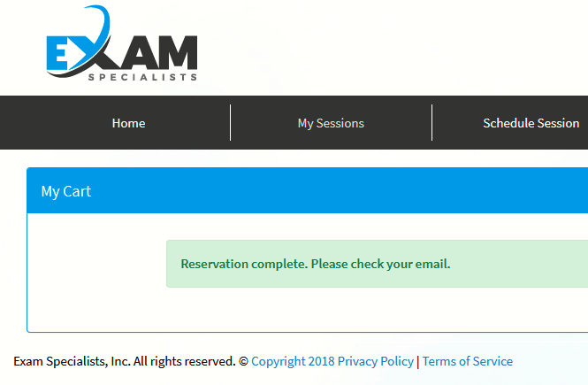Click the SPECIALISTS tagline under the logo
The width and height of the screenshot is (588, 385).
[142, 77]
